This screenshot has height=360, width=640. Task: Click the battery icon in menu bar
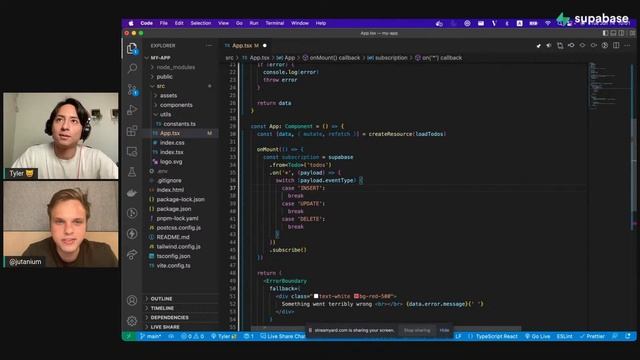[x=533, y=23]
